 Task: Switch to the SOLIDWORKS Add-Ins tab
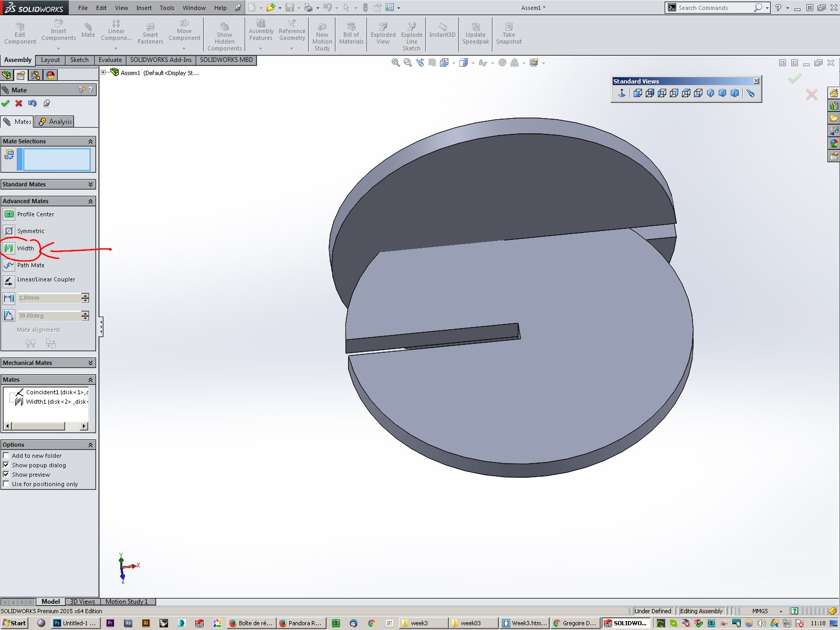[161, 60]
